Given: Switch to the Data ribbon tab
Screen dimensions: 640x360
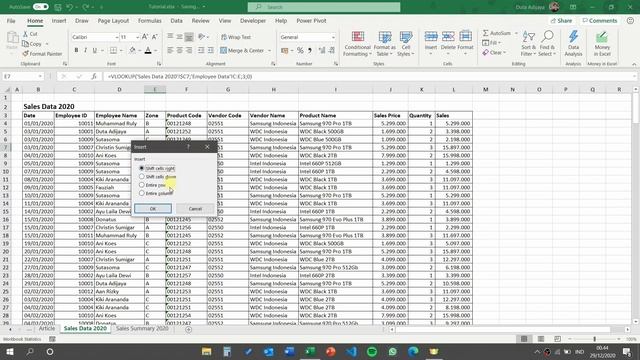Looking at the screenshot, I should pyautogui.click(x=176, y=21).
